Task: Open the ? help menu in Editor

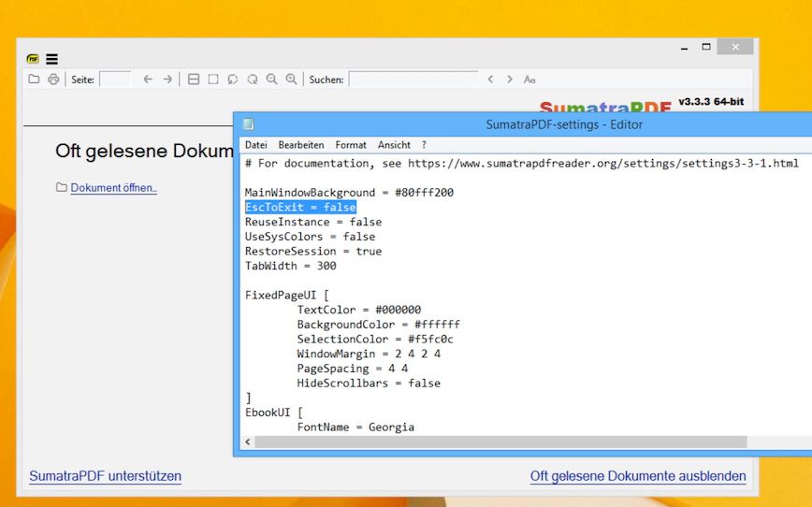Action: click(x=424, y=145)
